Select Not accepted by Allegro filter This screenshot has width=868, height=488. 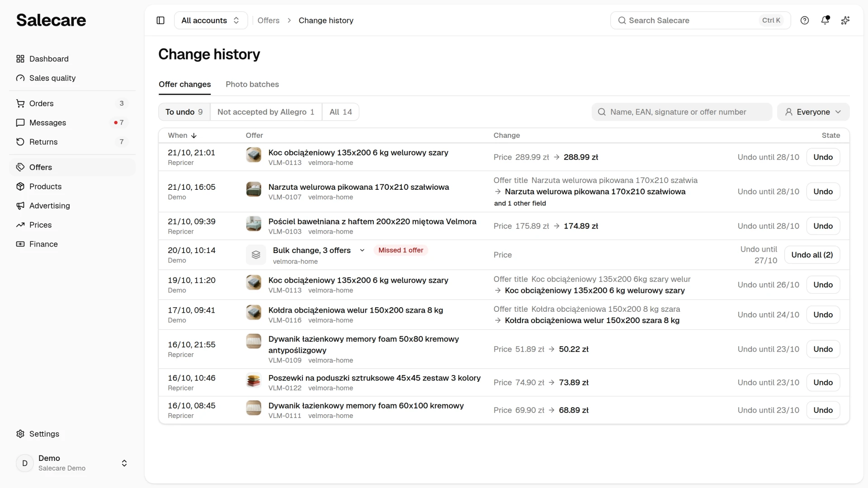pyautogui.click(x=266, y=112)
